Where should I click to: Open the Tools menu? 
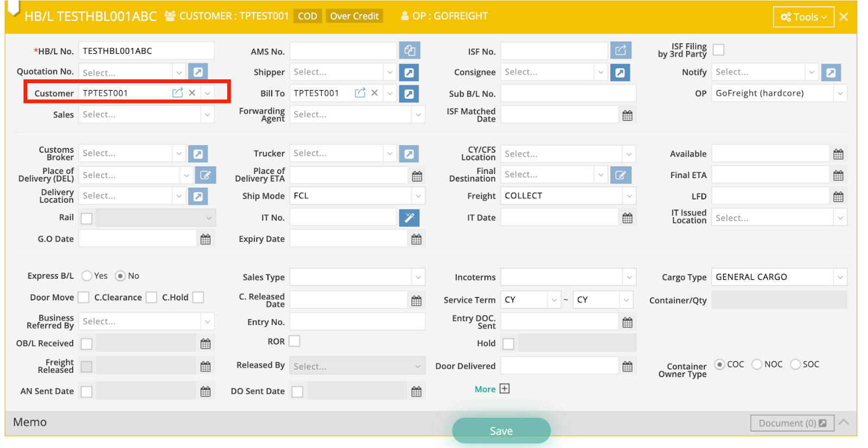click(x=803, y=17)
